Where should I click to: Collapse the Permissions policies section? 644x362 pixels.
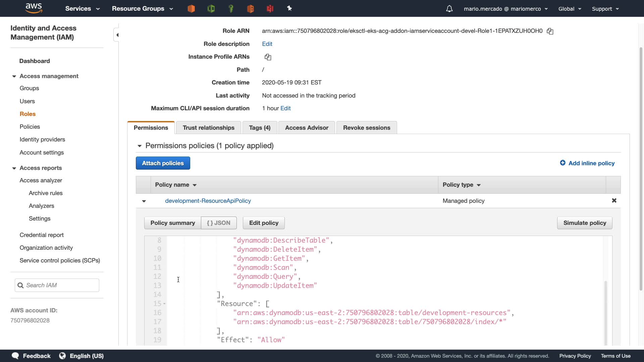pyautogui.click(x=140, y=146)
